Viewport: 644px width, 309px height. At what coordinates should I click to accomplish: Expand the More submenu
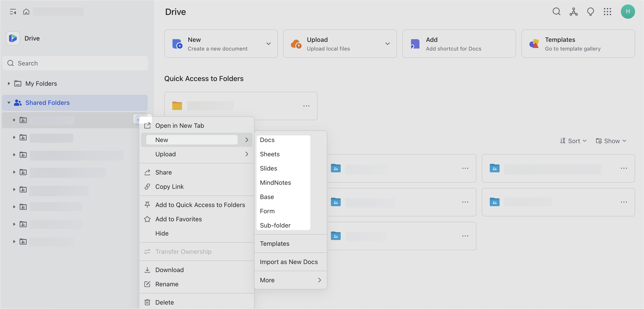pyautogui.click(x=290, y=280)
